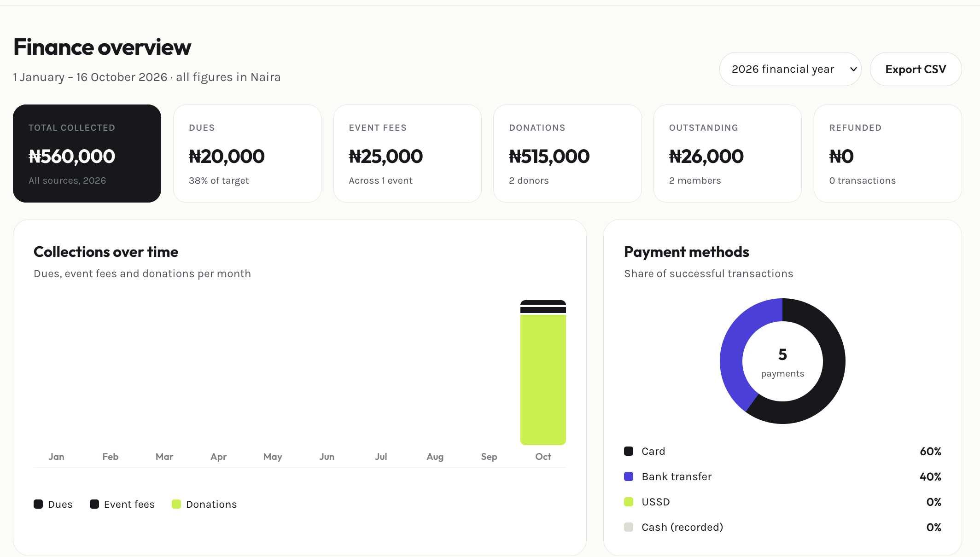Open the Outstanding ₦26,000 card
Viewport: 980px width, 557px height.
tap(728, 153)
